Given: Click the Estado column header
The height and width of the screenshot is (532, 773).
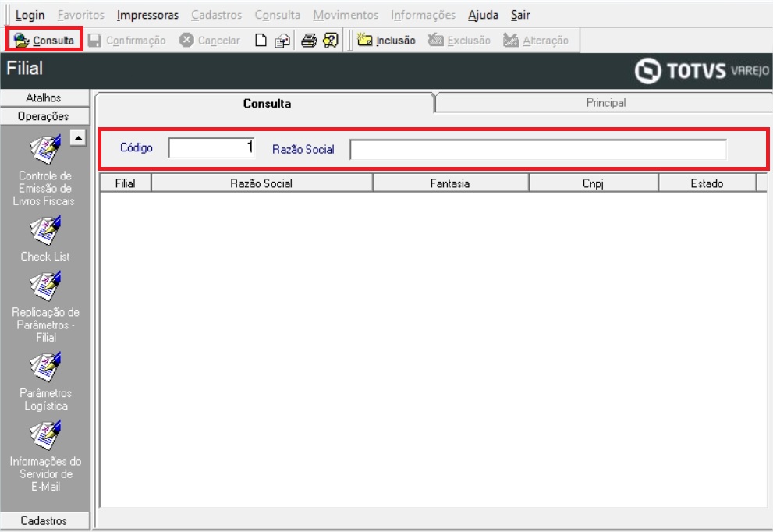Looking at the screenshot, I should 707,183.
